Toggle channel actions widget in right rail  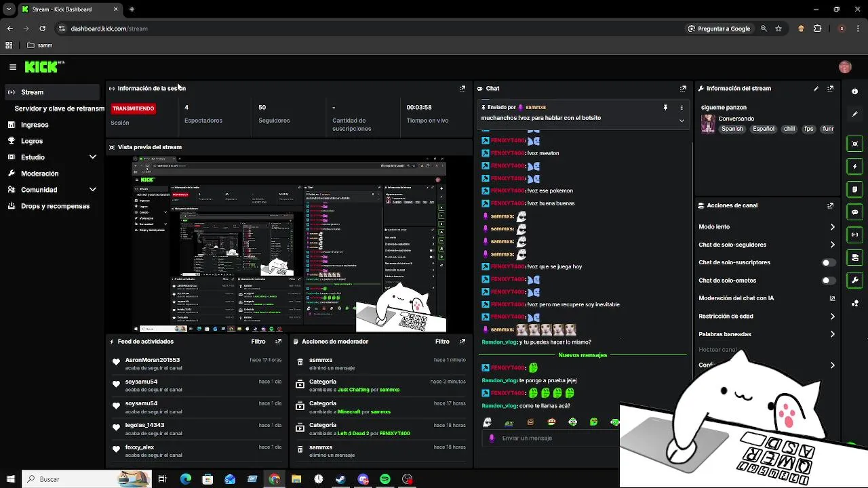[x=854, y=258]
